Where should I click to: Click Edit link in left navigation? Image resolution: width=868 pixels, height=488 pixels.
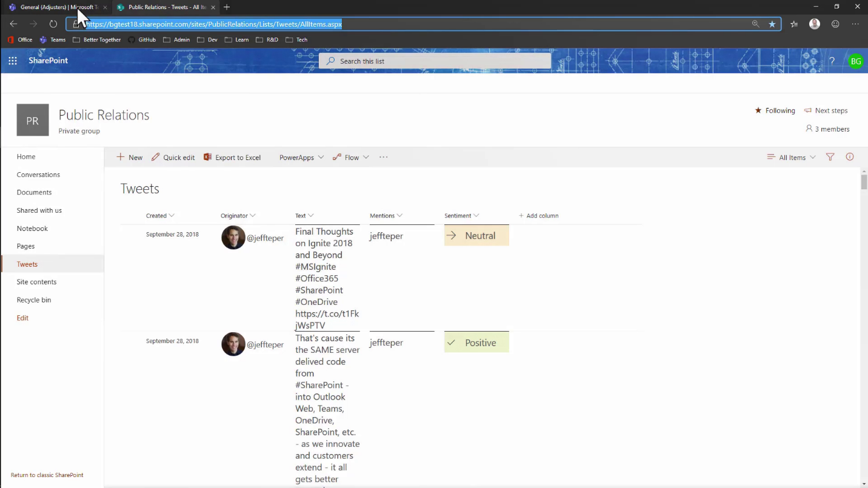point(22,318)
